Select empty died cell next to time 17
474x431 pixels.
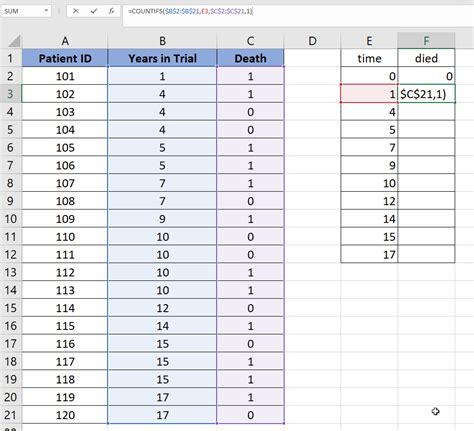click(x=426, y=255)
